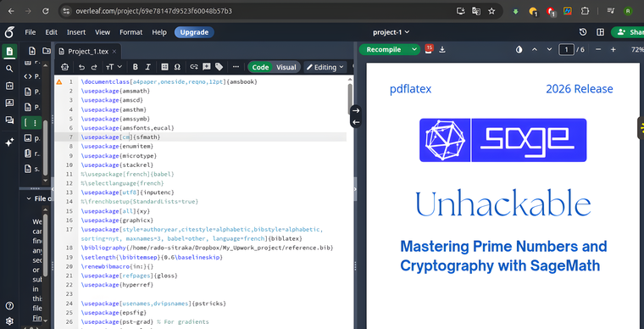The image size is (644, 329).
Task: Open the selected file's three-dot menu in file tree
Action: pos(35,123)
